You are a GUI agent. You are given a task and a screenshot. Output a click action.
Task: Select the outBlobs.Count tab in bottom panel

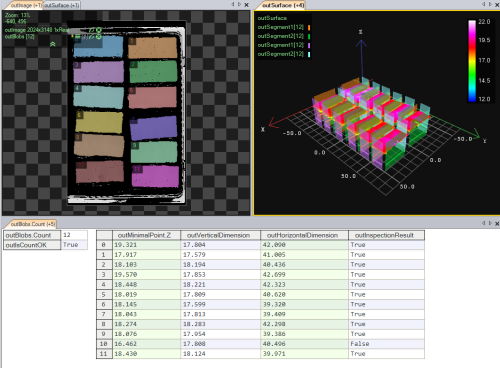point(33,224)
